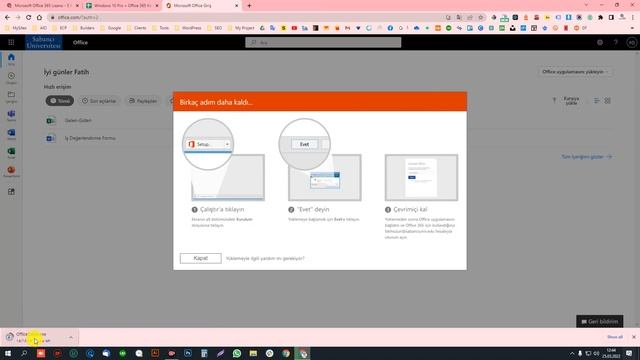Open the Clients bookmark folder
Screen dimensions: 640x360
[x=136, y=28]
